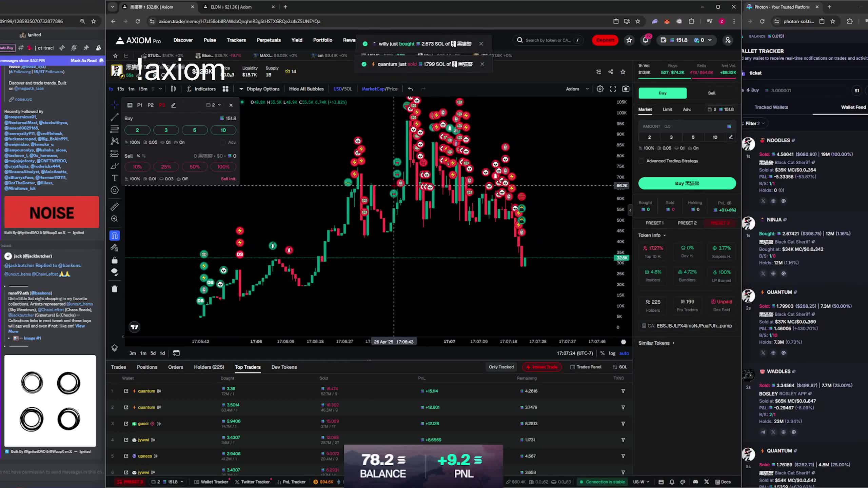This screenshot has height=488, width=868.
Task: Select the crosshair cursor tool in chart toolbar
Action: [x=115, y=105]
